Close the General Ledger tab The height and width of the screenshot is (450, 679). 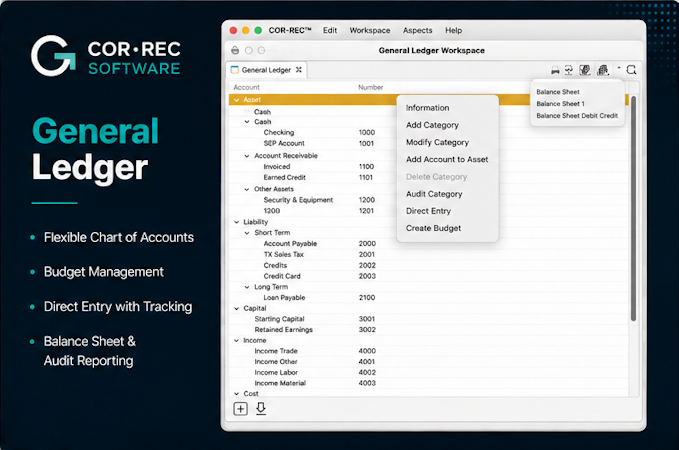[x=298, y=70]
